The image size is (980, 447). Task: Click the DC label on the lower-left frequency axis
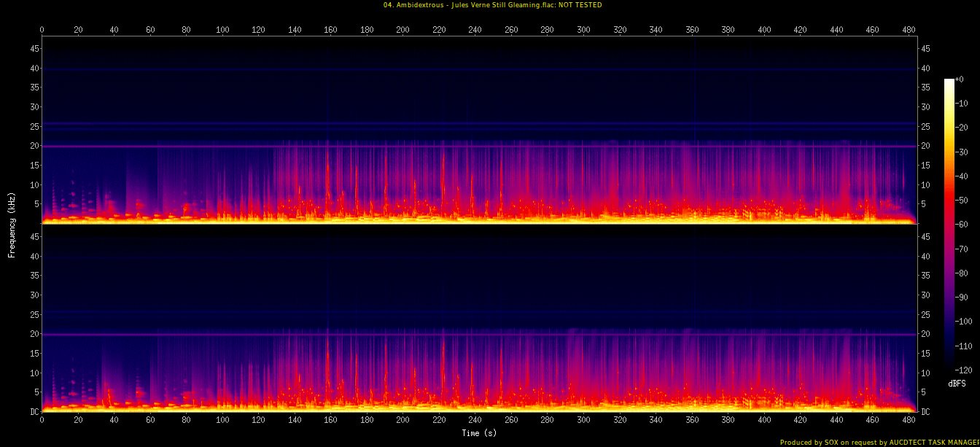pos(33,411)
